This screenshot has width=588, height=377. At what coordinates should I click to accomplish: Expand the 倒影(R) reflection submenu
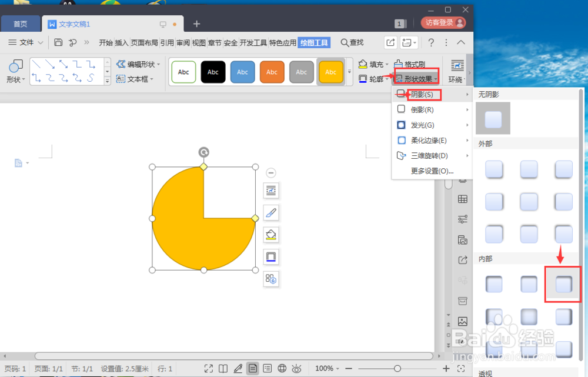[433, 109]
